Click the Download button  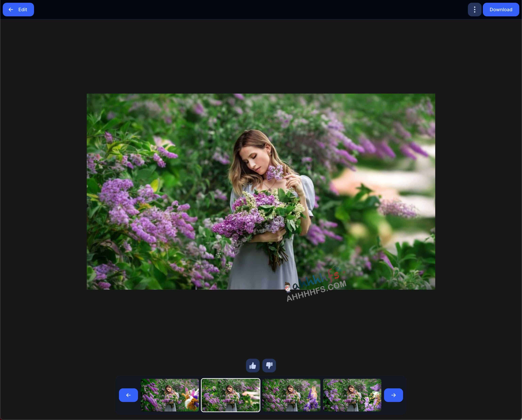[501, 9]
